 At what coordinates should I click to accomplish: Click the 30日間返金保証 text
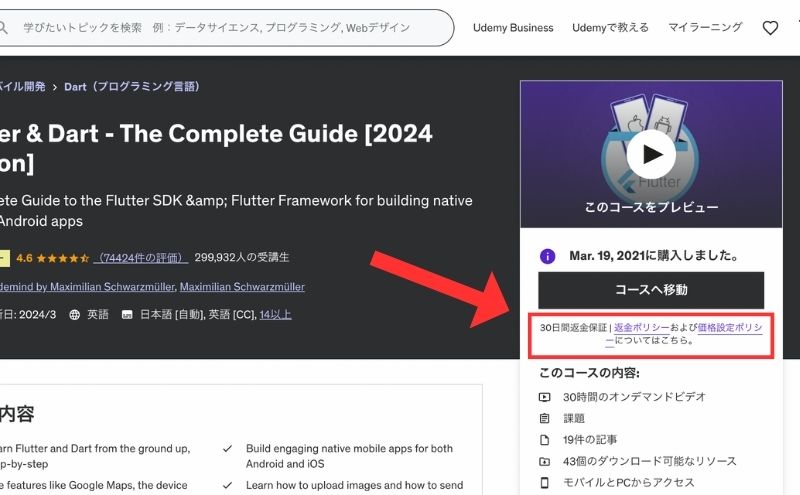pos(573,328)
